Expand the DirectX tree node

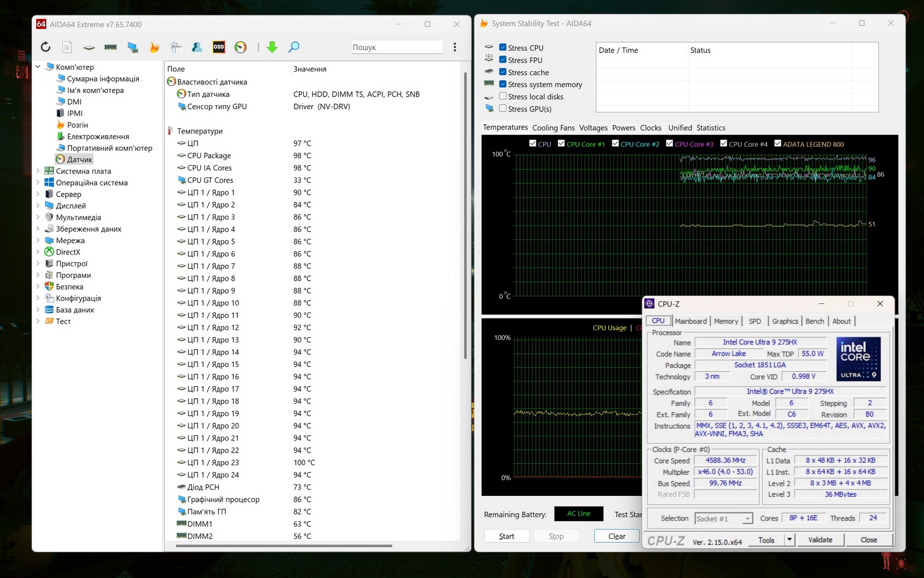pyautogui.click(x=38, y=252)
